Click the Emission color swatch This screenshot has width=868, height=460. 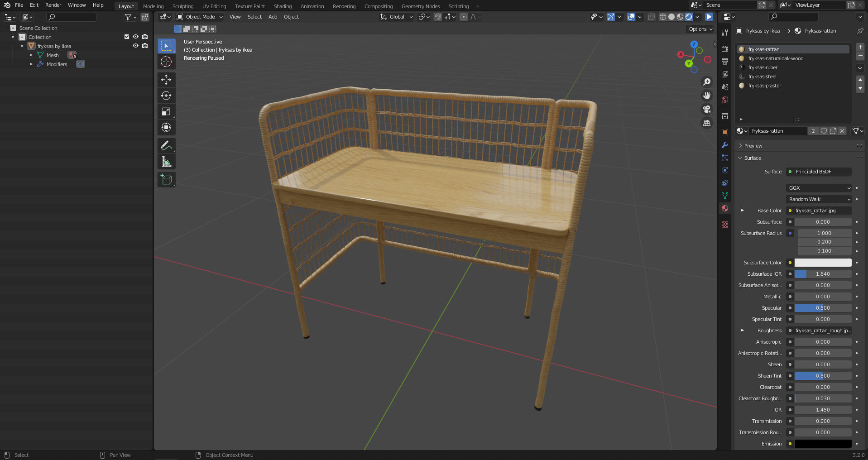[x=823, y=444]
